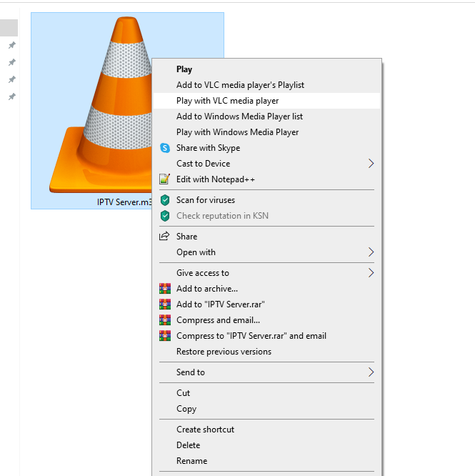Viewport: 475px width, 476px height.
Task: Choose Play from the context menu
Action: [x=266, y=69]
